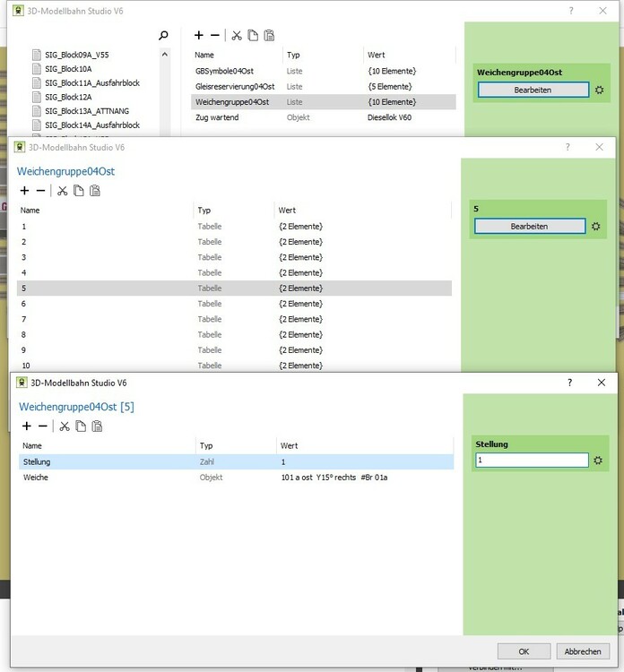
Task: Click the Name column header in front window
Action: (32, 445)
